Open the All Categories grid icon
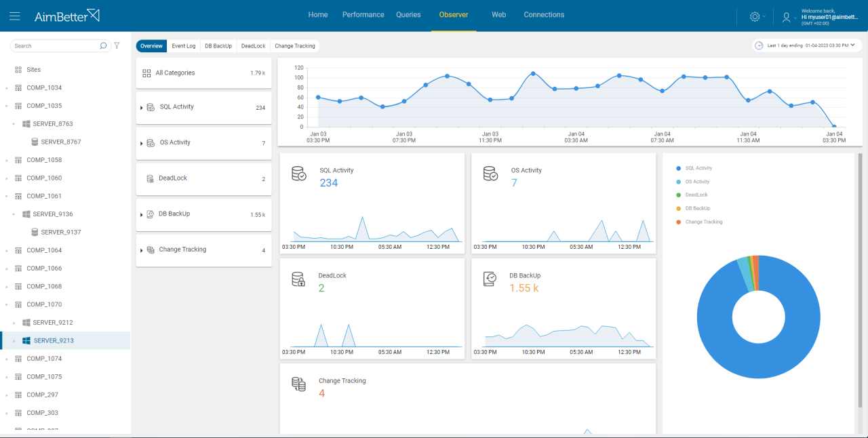The height and width of the screenshot is (438, 868). [x=146, y=73]
